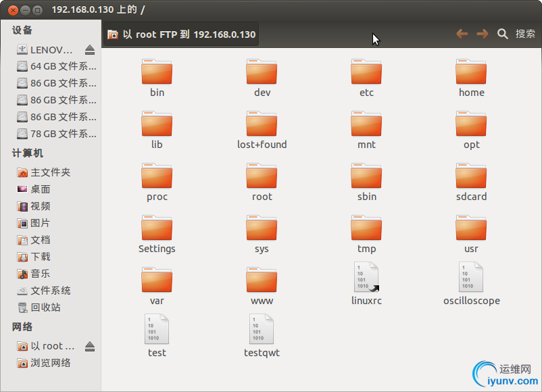Go to the 主文件夹 home folder
The image size is (542, 392).
point(43,172)
